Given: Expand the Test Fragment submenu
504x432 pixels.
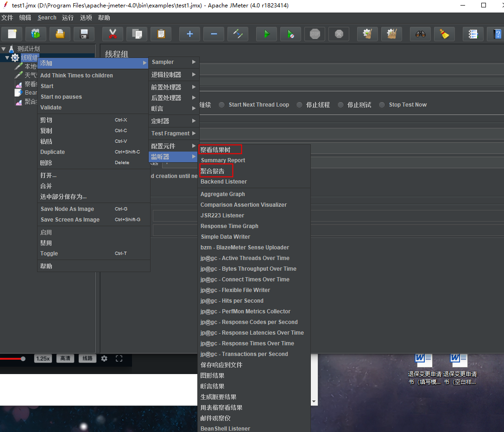Looking at the screenshot, I should [174, 133].
